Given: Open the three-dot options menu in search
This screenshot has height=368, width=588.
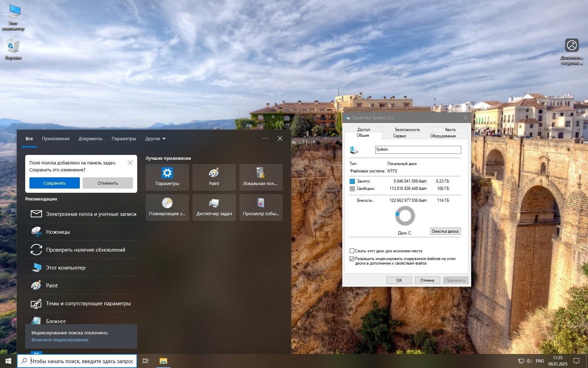Looking at the screenshot, I should 265,139.
